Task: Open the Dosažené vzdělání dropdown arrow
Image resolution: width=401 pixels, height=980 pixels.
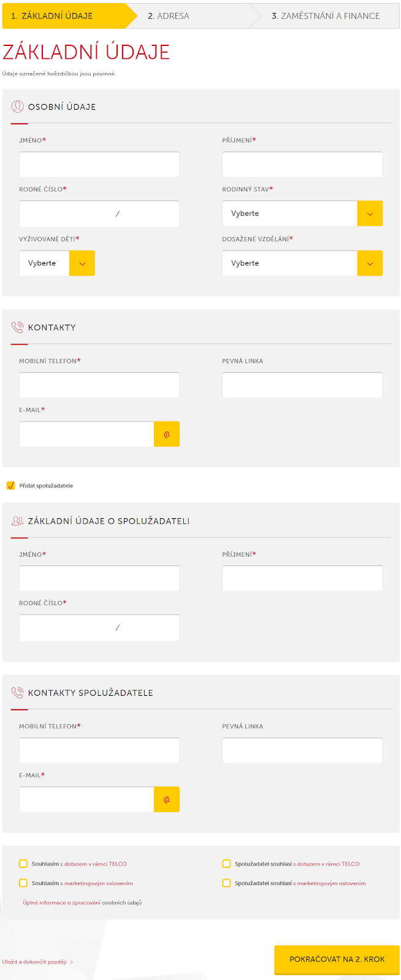Action: click(370, 263)
